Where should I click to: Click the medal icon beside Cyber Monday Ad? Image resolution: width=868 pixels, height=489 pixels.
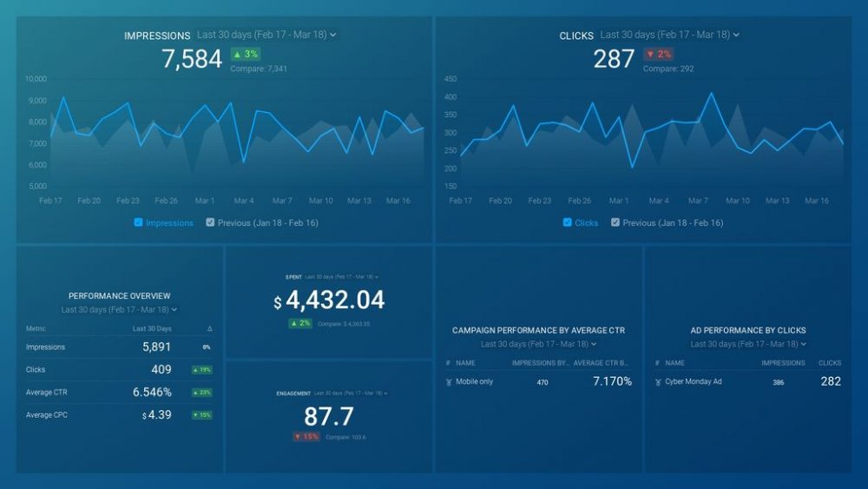coord(658,382)
